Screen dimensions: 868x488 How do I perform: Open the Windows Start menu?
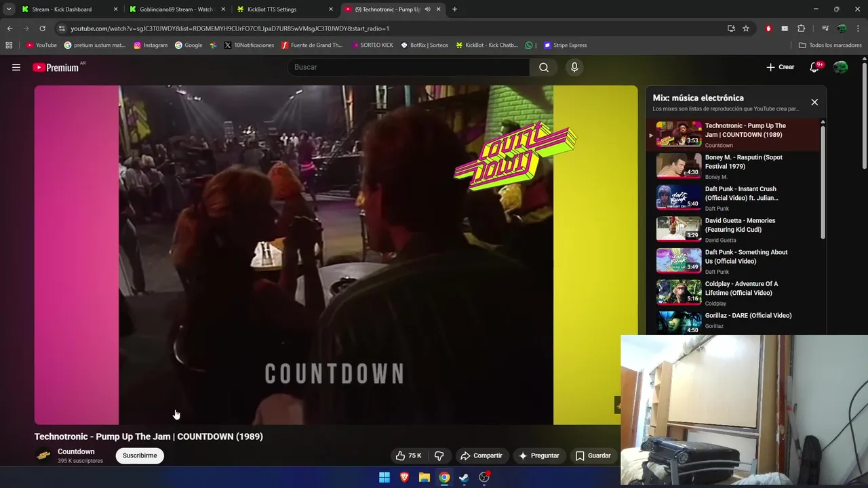click(384, 477)
